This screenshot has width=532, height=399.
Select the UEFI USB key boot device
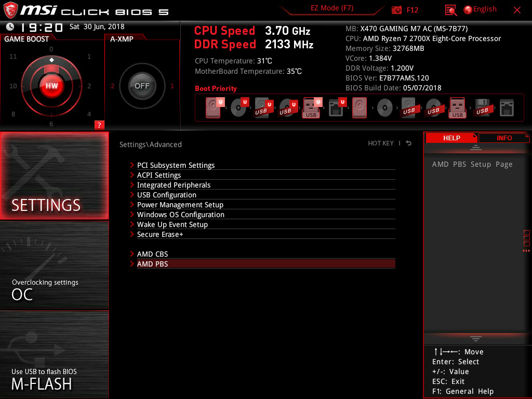click(x=312, y=108)
